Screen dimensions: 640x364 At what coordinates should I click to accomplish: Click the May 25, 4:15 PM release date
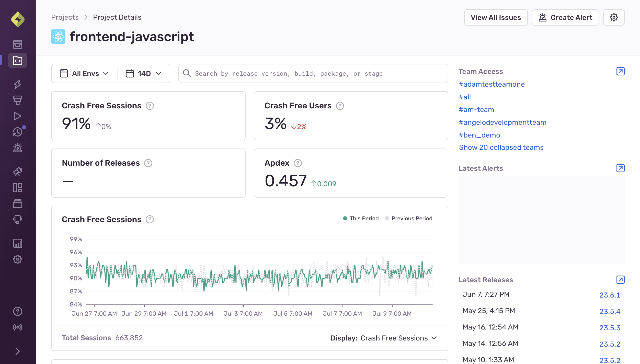pos(489,311)
